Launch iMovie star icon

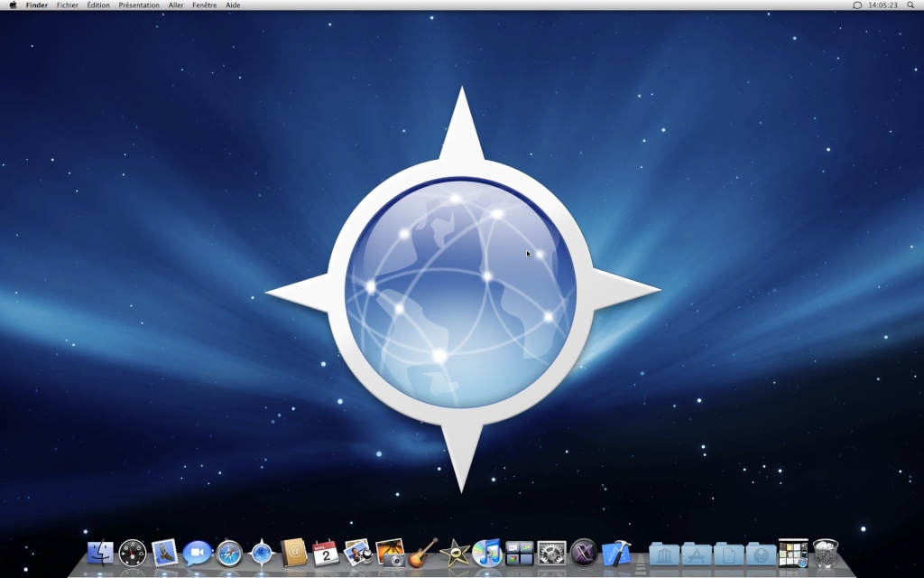point(455,554)
